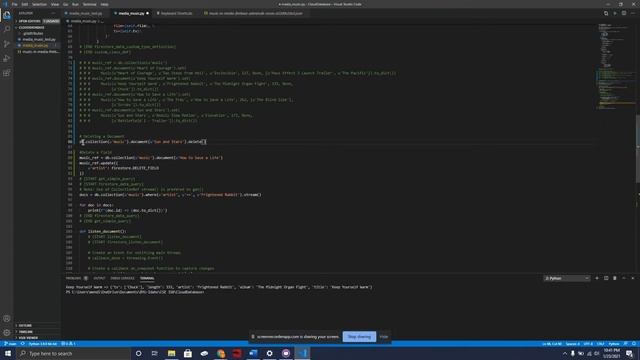The height and width of the screenshot is (360, 640).
Task: Click Python interpreter version in status bar
Action: pyautogui.click(x=42, y=344)
